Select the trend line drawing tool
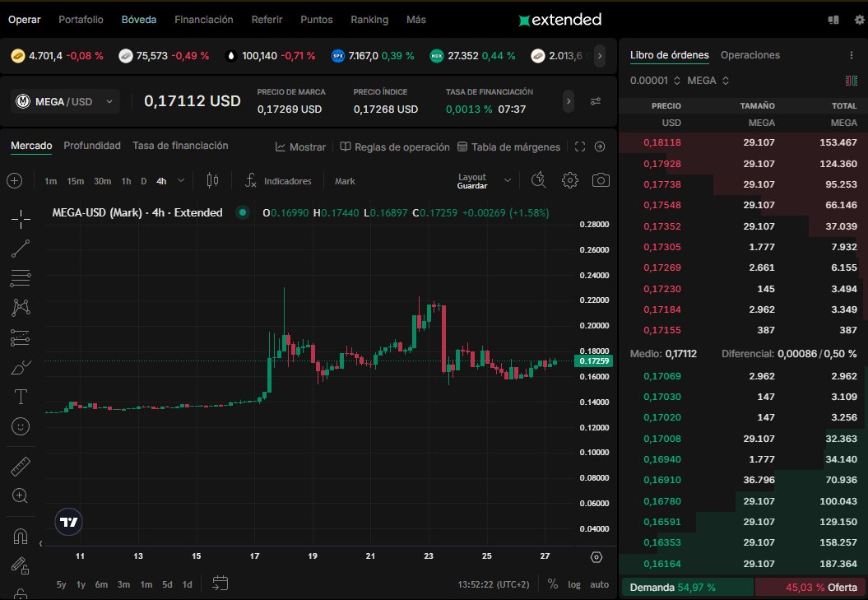 point(21,249)
